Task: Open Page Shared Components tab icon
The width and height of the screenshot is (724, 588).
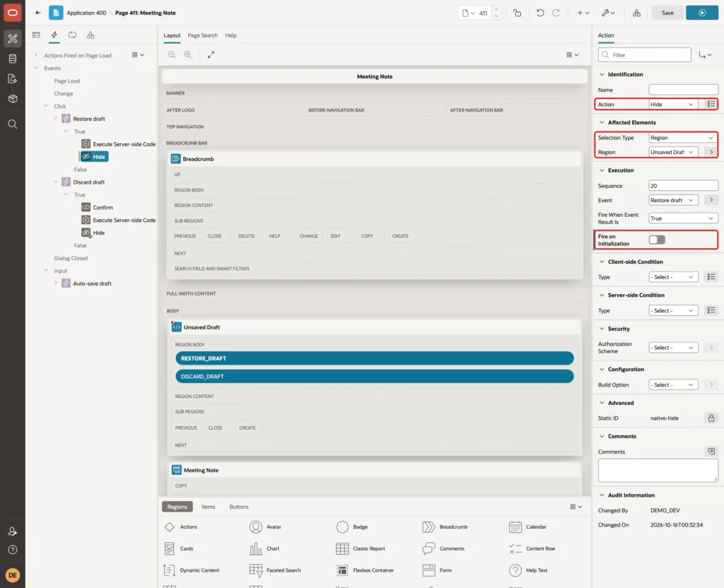Action: [x=90, y=35]
